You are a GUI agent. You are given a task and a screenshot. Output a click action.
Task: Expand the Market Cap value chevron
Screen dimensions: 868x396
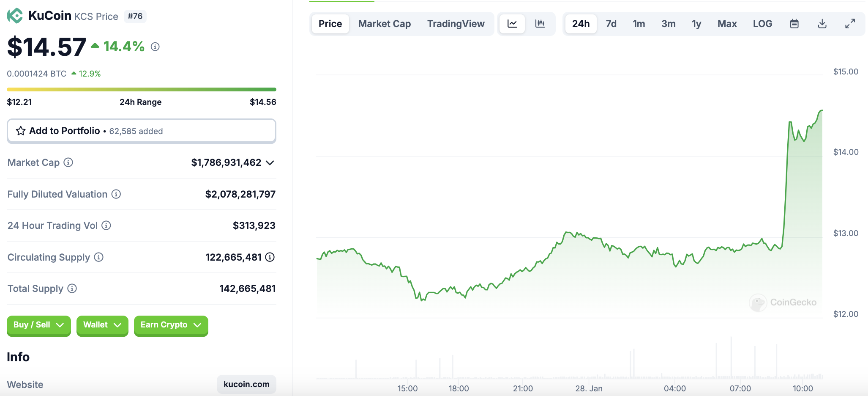coord(270,162)
